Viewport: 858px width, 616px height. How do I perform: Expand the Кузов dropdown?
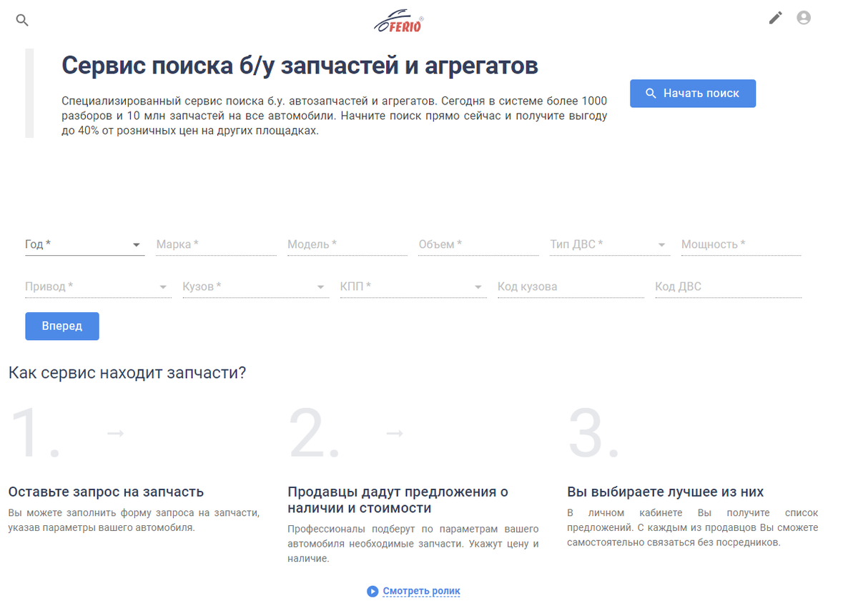tap(320, 287)
